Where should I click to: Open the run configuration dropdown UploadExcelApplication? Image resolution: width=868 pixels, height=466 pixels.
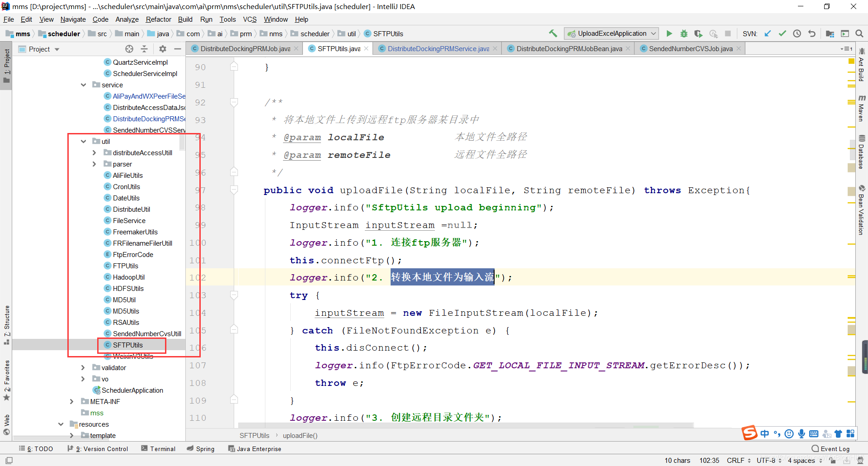coord(612,33)
